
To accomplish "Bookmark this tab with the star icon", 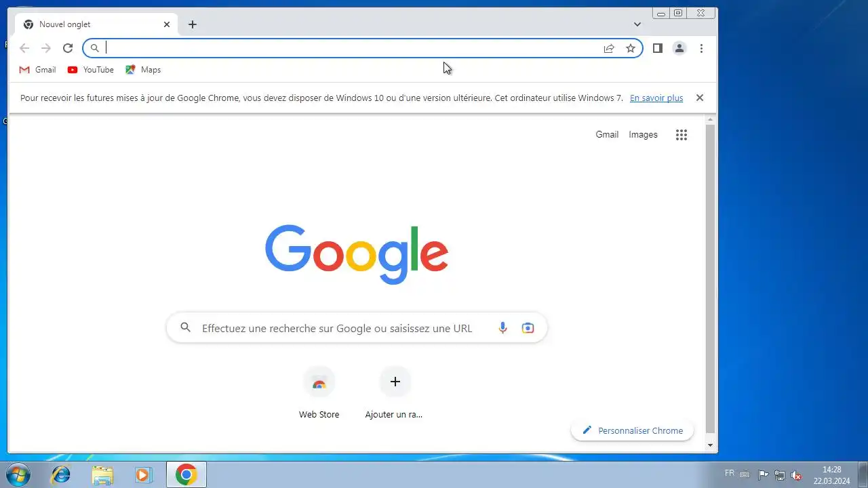I will [x=631, y=48].
